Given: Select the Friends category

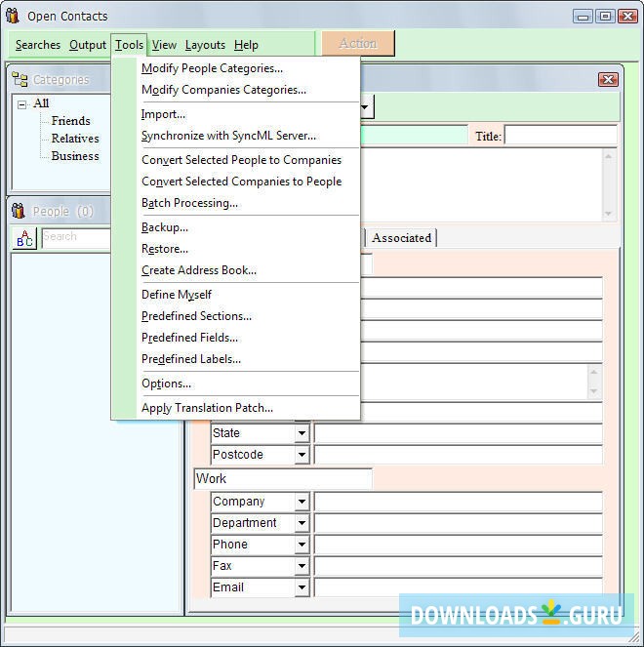Looking at the screenshot, I should [x=71, y=121].
